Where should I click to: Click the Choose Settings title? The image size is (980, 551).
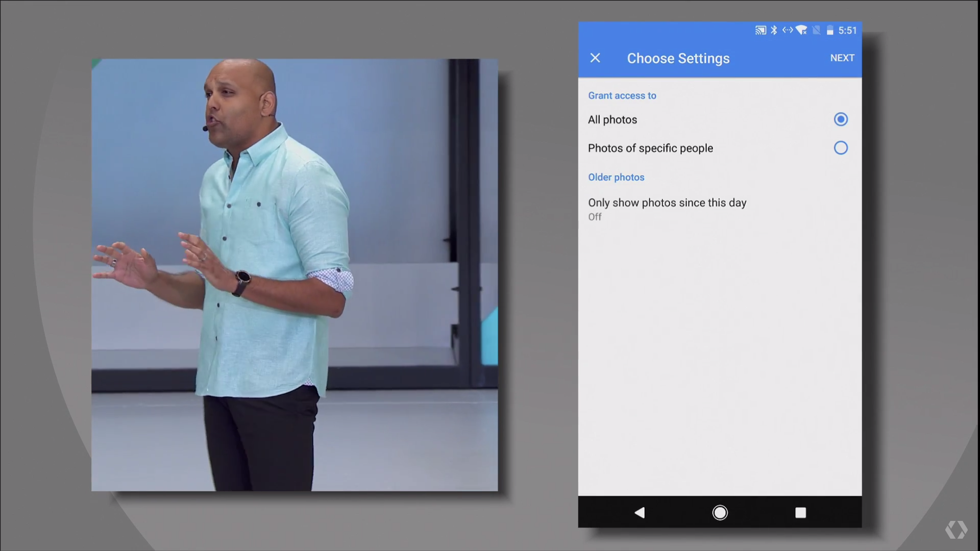point(678,59)
